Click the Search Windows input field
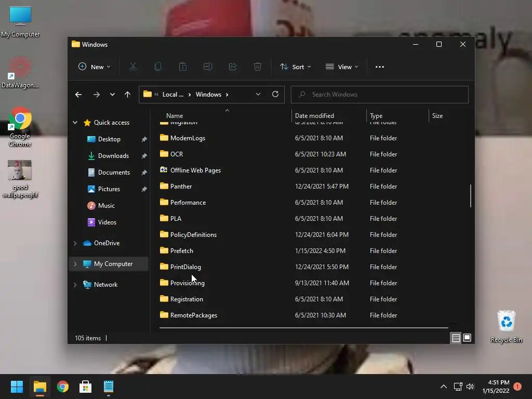This screenshot has height=399, width=532. (379, 95)
